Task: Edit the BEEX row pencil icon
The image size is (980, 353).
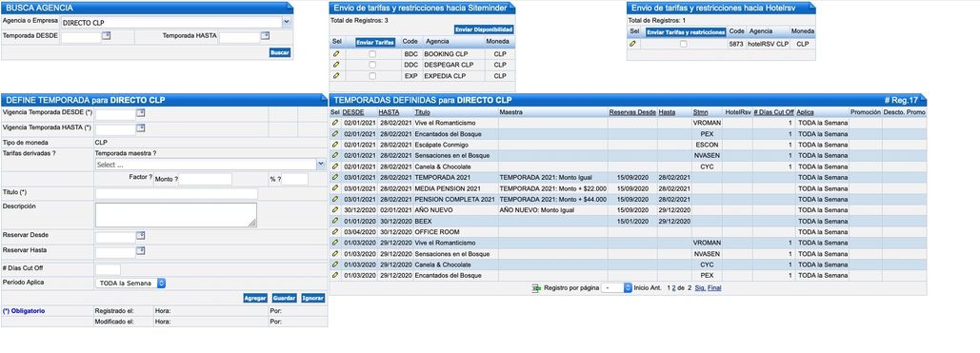Action: point(335,221)
